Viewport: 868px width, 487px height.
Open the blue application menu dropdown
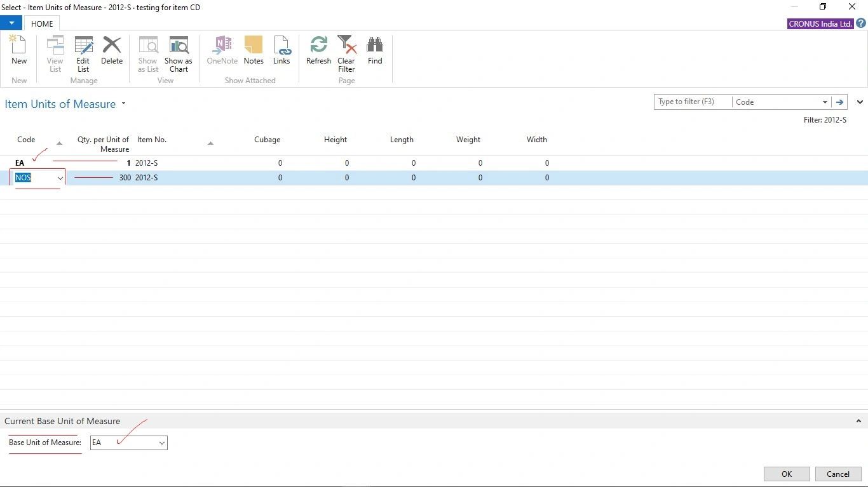11,23
